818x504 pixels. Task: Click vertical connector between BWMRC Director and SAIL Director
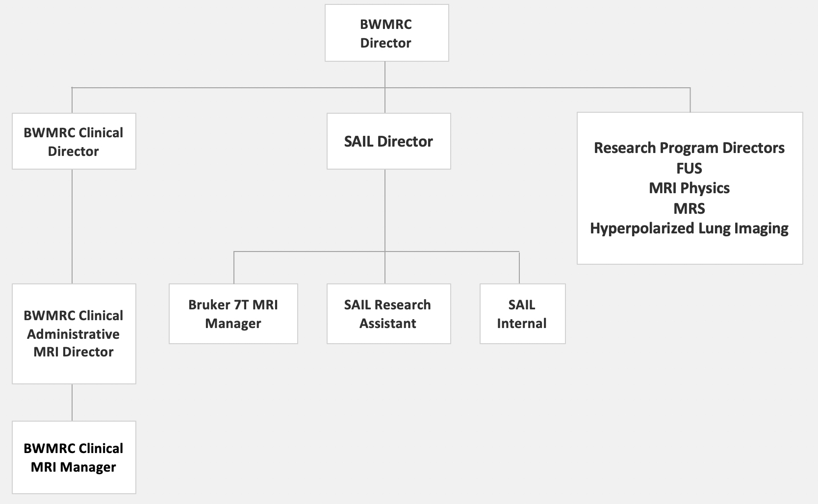pyautogui.click(x=385, y=101)
